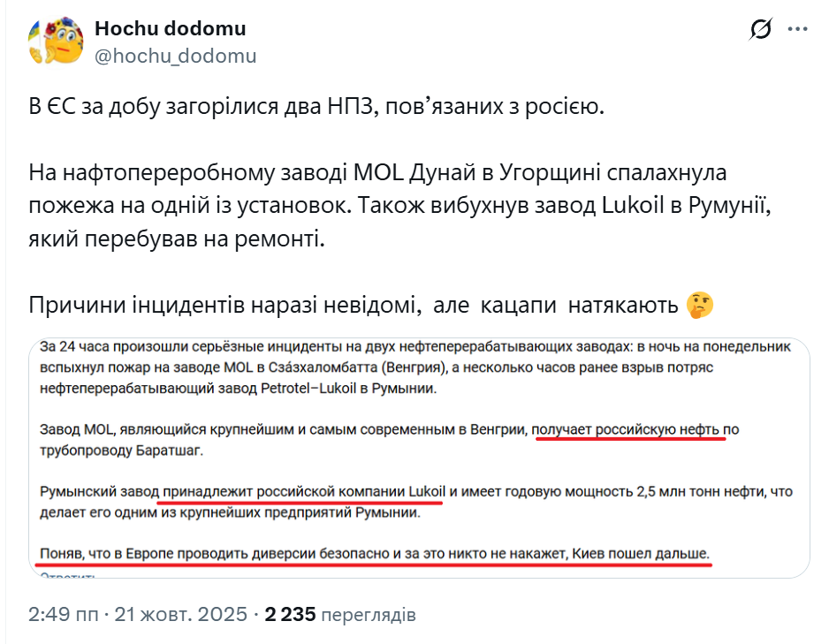This screenshot has width=829, height=644.
Task: Click the thinking face emoji
Action: 699,306
